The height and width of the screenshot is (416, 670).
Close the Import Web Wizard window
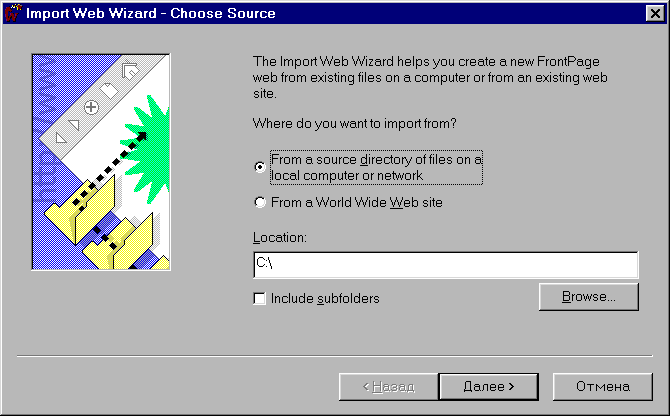click(x=654, y=14)
